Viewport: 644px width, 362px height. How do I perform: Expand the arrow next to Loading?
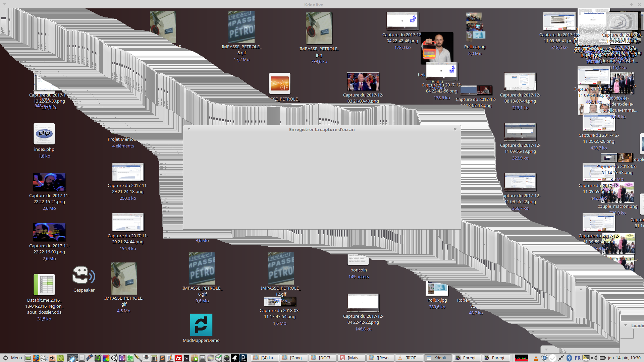point(626,325)
